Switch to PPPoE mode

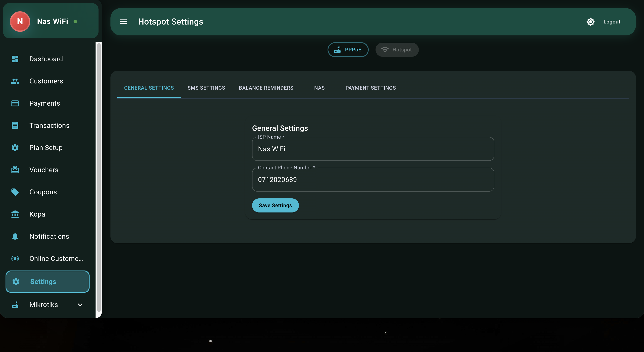click(348, 49)
